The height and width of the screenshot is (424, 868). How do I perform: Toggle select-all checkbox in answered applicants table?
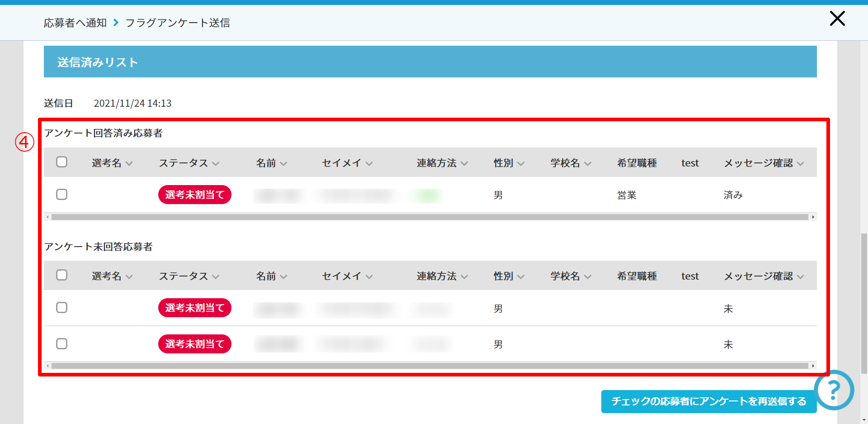click(x=61, y=162)
